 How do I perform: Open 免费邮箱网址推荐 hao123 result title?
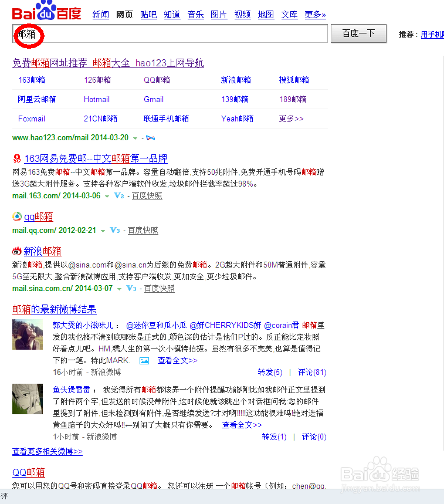(108, 63)
